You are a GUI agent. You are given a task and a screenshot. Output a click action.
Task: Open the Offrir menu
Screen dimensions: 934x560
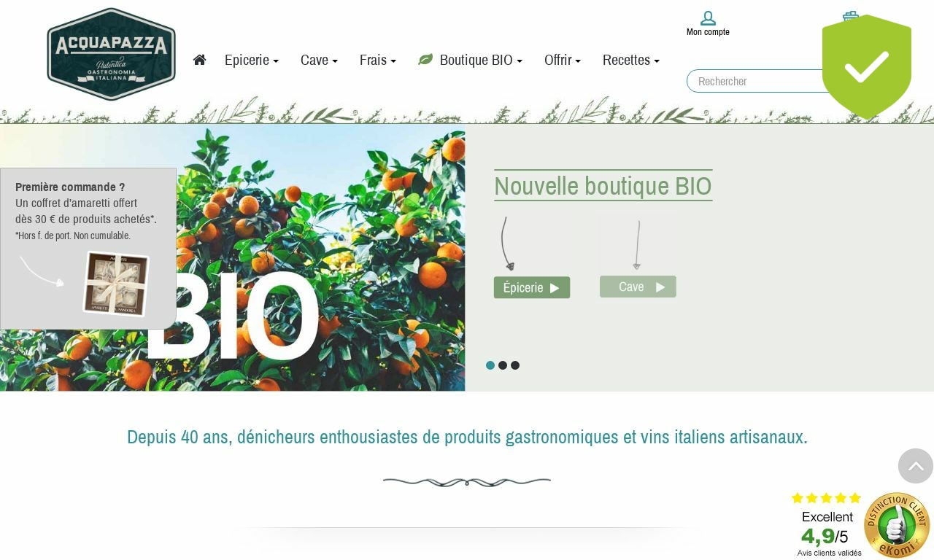click(x=563, y=60)
